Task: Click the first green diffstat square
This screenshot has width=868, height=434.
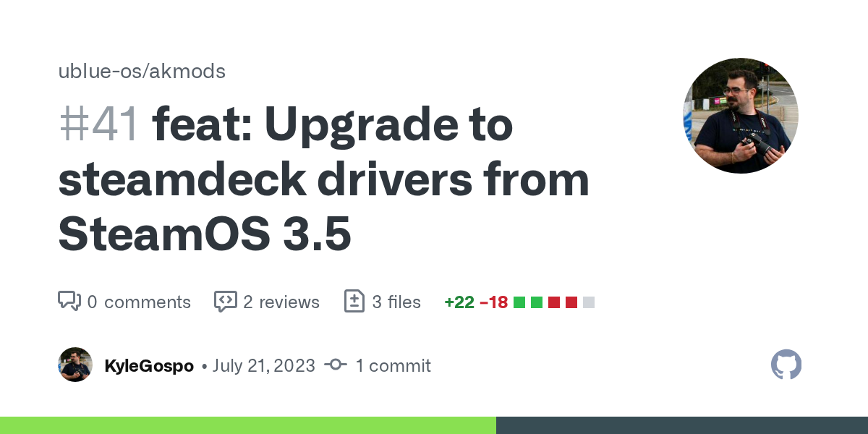Action: point(519,302)
